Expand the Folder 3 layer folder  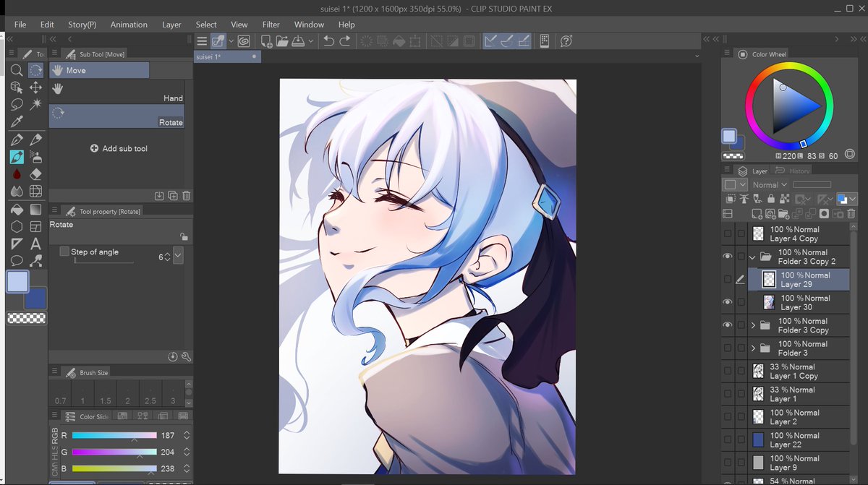(x=752, y=348)
